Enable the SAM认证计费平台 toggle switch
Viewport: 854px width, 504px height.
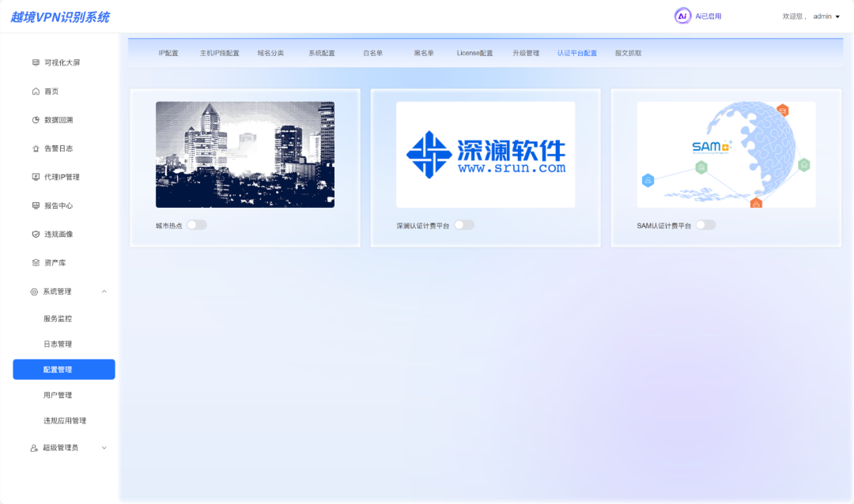[x=705, y=225]
